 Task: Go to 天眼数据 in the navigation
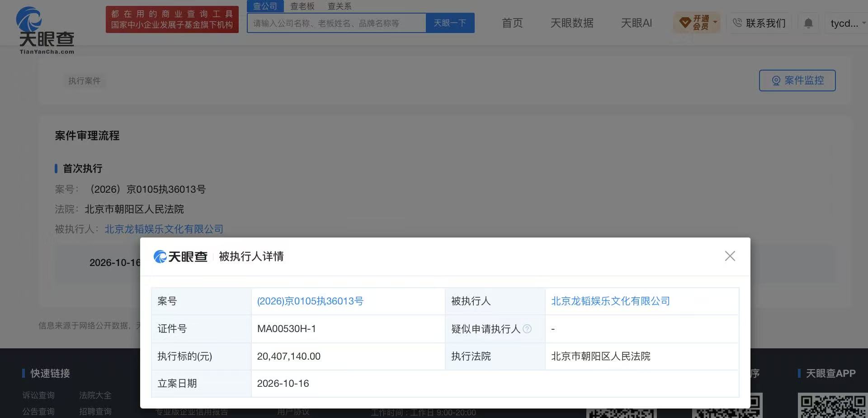click(x=572, y=23)
